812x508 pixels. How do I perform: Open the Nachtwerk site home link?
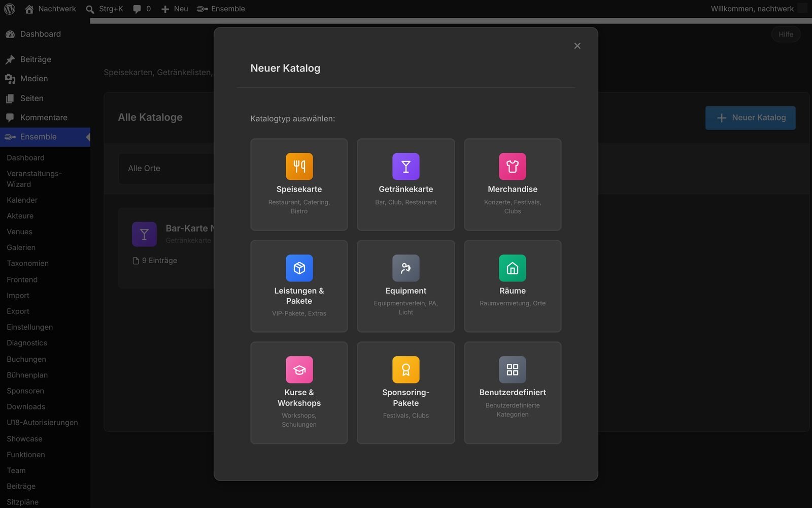(x=50, y=9)
